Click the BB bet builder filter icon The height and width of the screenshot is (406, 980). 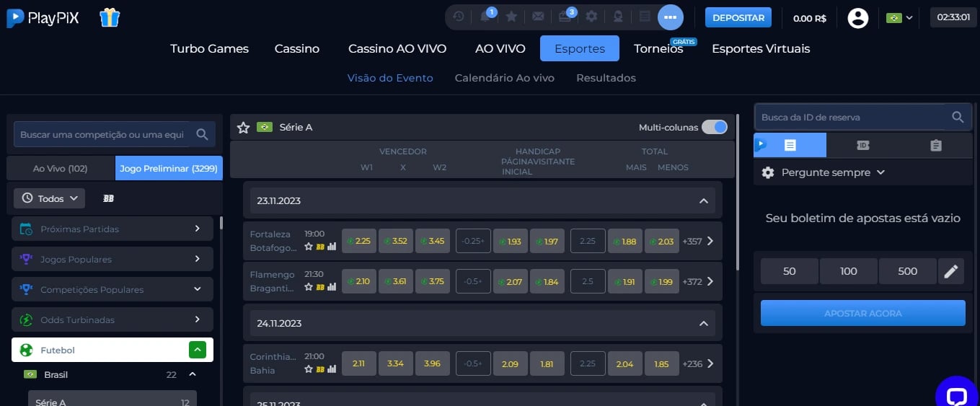(x=109, y=198)
